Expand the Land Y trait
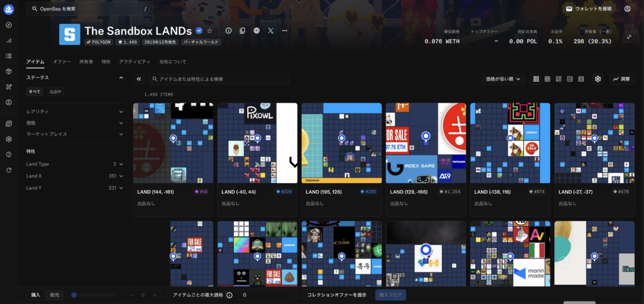The width and height of the screenshot is (644, 304). click(75, 188)
